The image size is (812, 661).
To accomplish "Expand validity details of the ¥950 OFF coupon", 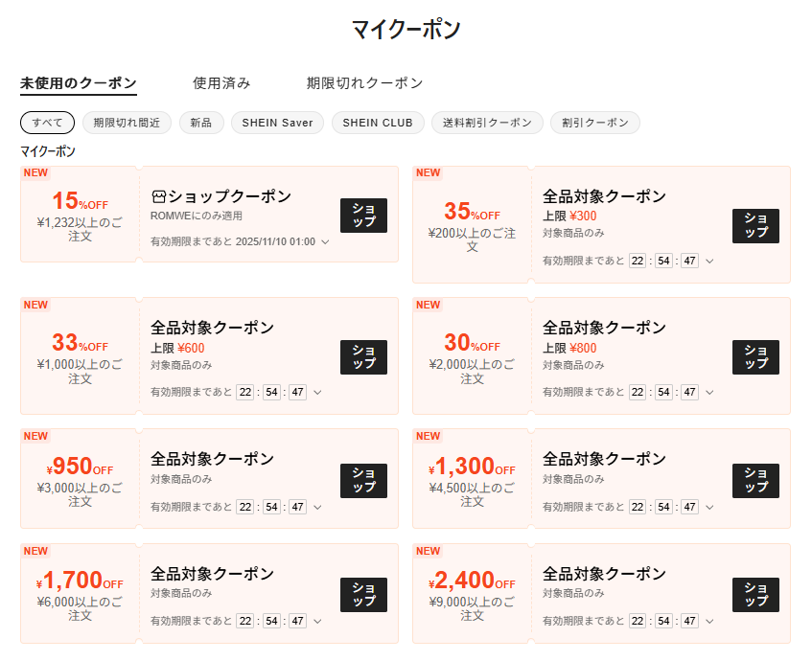I will (x=316, y=507).
